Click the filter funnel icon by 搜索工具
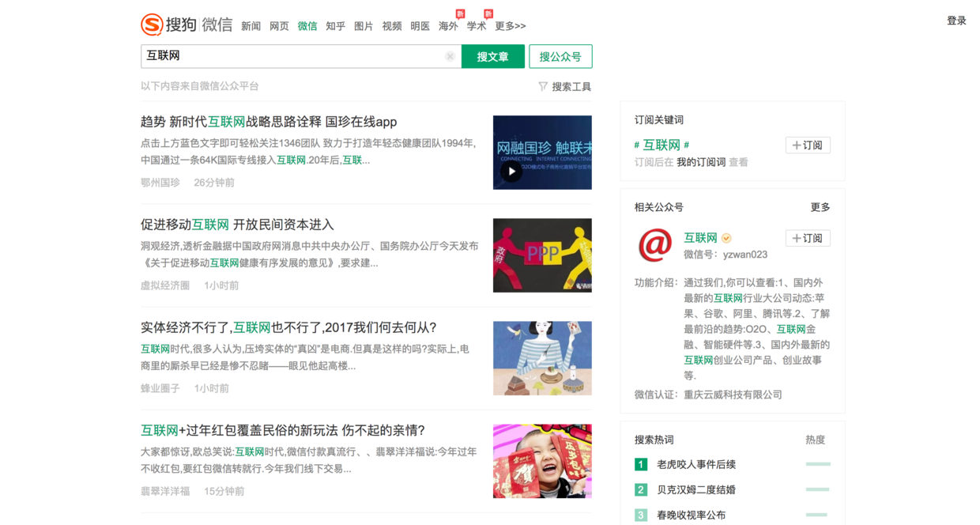The image size is (980, 525). coord(543,87)
